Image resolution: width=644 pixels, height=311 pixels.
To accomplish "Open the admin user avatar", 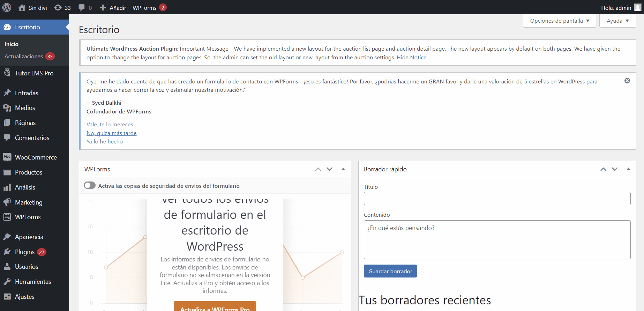I will pos(637,8).
